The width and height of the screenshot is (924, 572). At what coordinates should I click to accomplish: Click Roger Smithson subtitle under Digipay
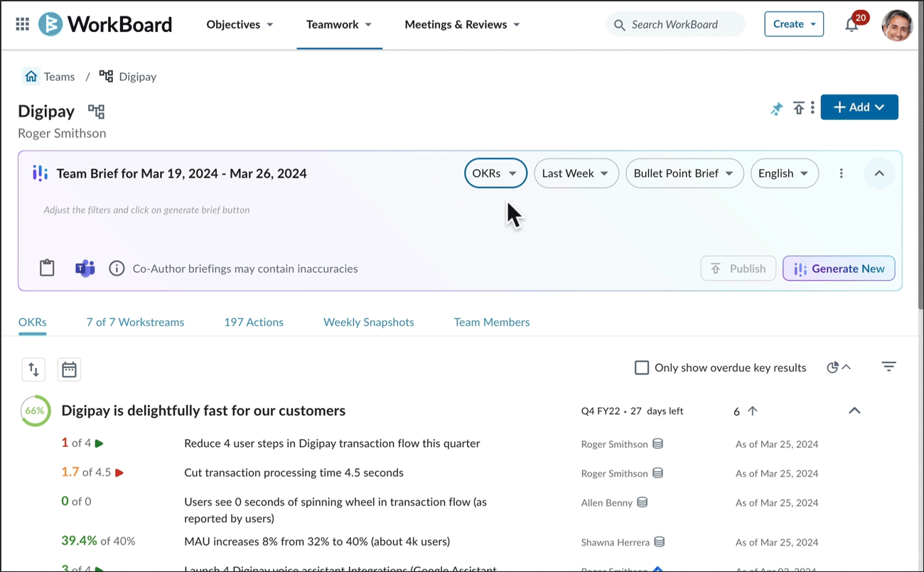pos(62,133)
